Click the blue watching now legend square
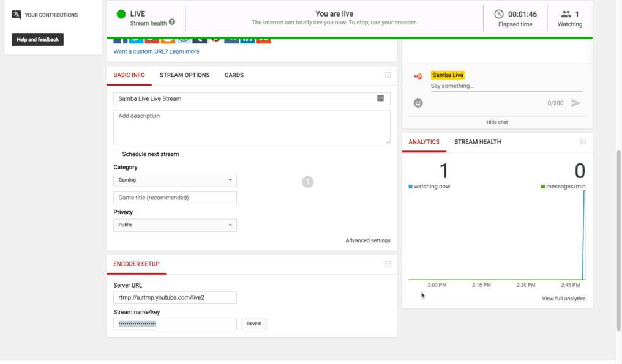 tap(410, 187)
